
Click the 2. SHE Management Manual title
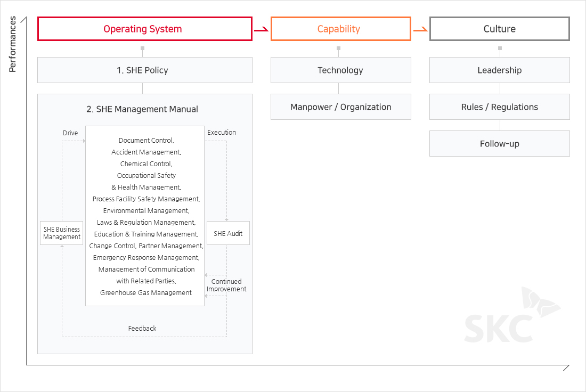pos(142,109)
